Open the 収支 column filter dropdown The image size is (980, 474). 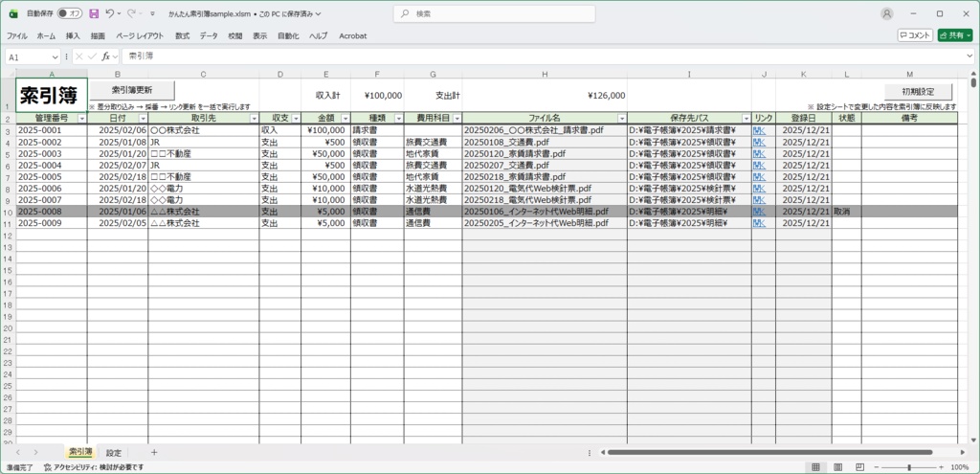tap(296, 118)
